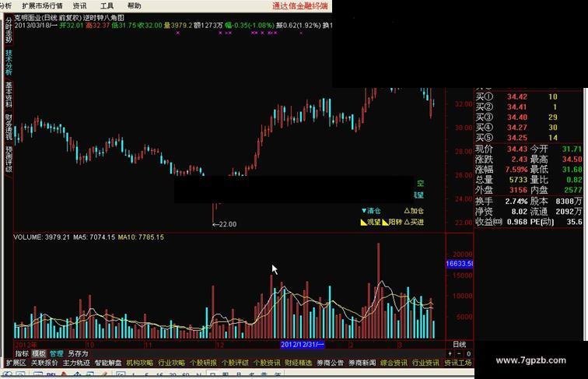Open the 关联报价 bottom tab
This screenshot has width=588, height=379.
point(44,363)
